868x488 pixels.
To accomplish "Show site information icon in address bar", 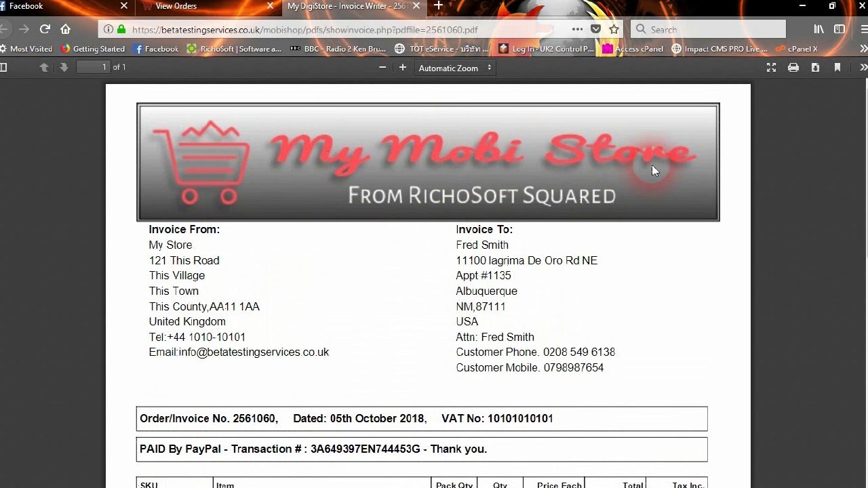I will 108,29.
